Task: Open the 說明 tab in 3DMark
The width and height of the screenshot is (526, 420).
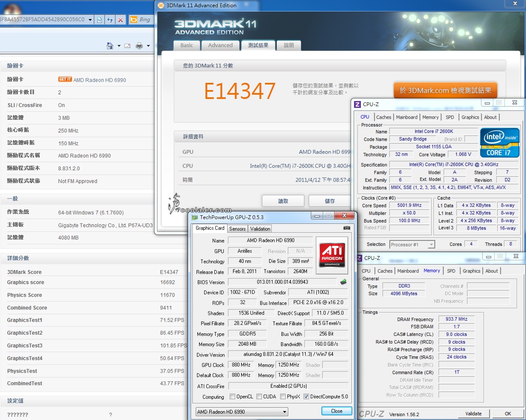Action: tap(289, 45)
